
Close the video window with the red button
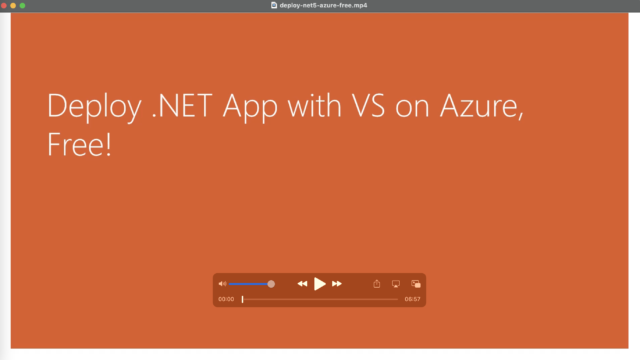pyautogui.click(x=4, y=5)
